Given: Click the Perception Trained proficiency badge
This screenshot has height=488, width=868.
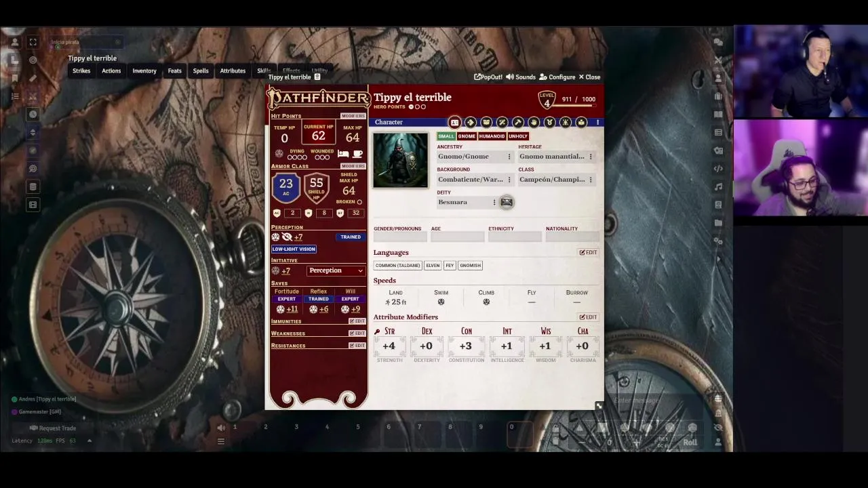Looking at the screenshot, I should click(351, 237).
